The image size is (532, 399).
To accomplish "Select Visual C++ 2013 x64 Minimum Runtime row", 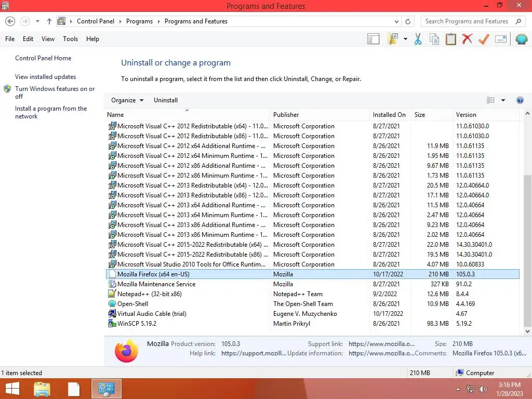I will click(312, 215).
